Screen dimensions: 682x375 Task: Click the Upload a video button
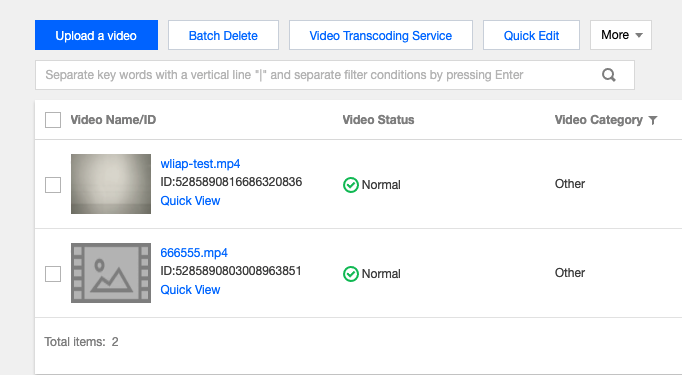click(96, 35)
